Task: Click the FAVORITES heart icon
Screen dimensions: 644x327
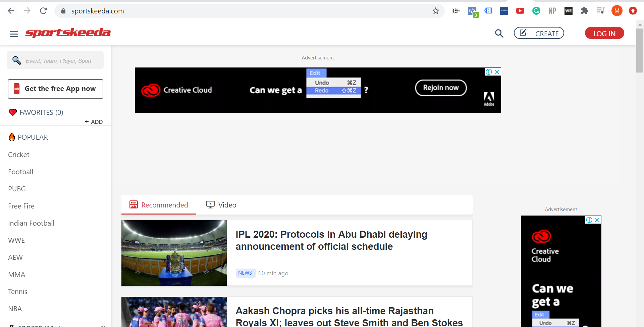Action: point(13,112)
